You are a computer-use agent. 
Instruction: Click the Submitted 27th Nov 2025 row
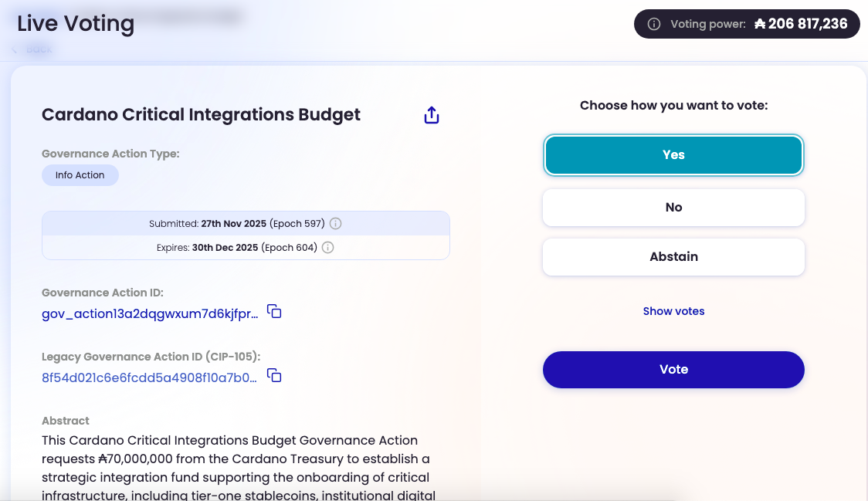tap(246, 224)
